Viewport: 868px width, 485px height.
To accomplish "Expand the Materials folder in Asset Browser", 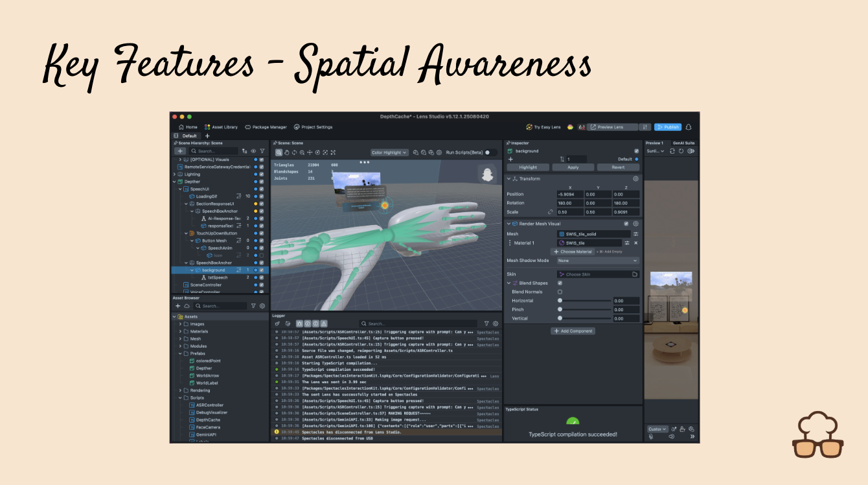I will tap(181, 331).
